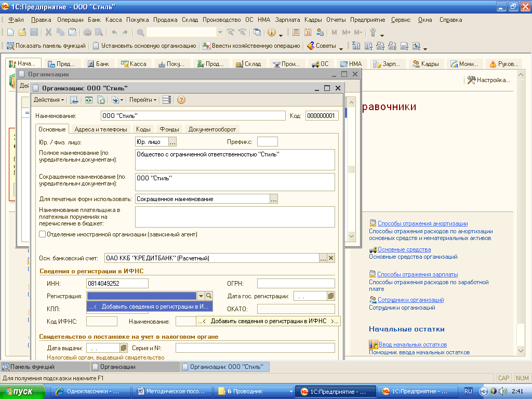The image size is (532, 399).
Task: Click the Серия и № input field
Action: coord(255,348)
